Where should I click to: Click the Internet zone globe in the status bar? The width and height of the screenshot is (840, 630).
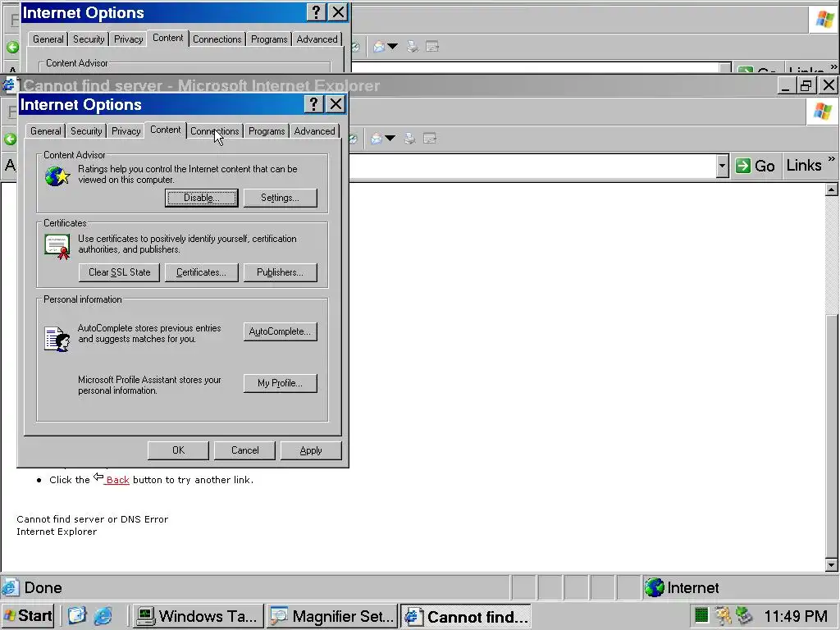point(654,587)
